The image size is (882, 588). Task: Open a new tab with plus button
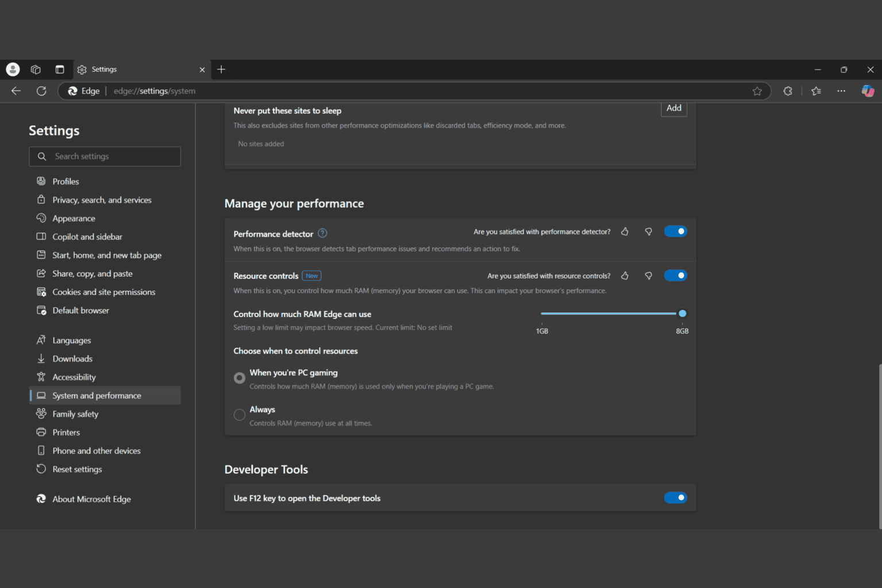221,69
